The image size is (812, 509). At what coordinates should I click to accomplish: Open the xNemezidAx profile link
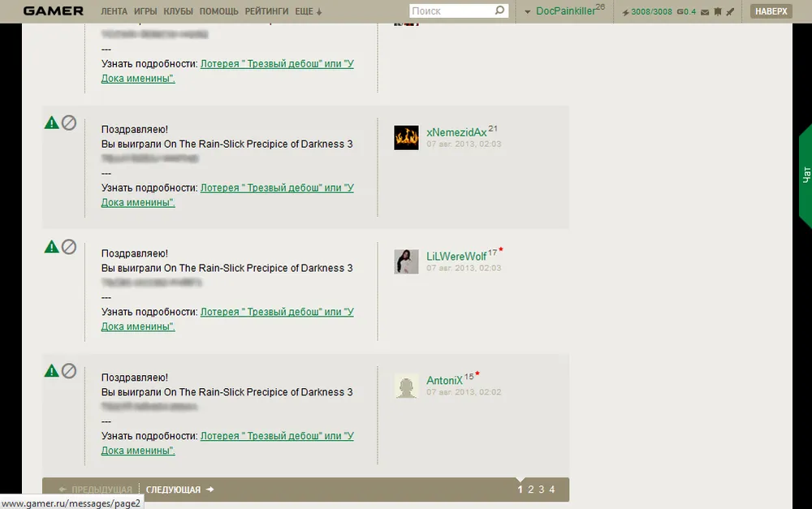pos(456,132)
